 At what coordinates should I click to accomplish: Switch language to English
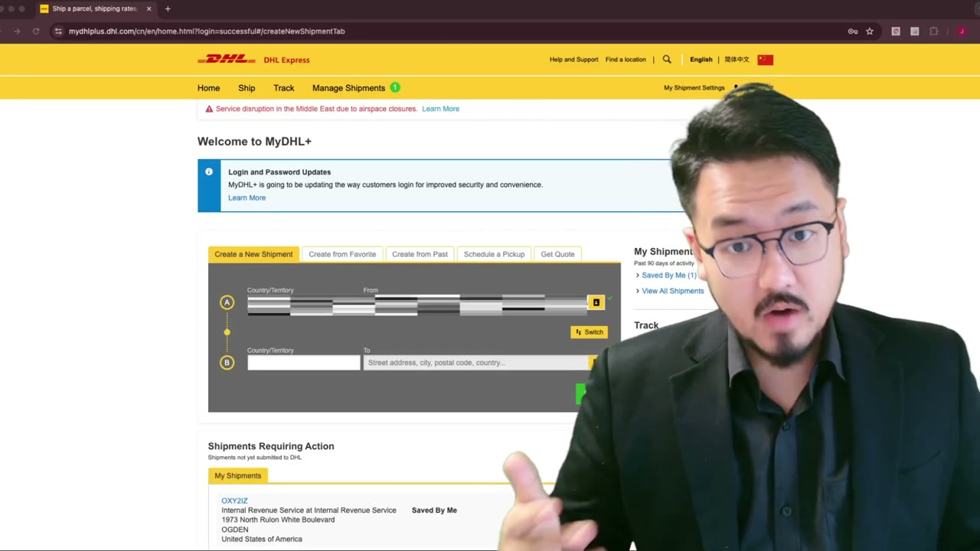coord(701,60)
